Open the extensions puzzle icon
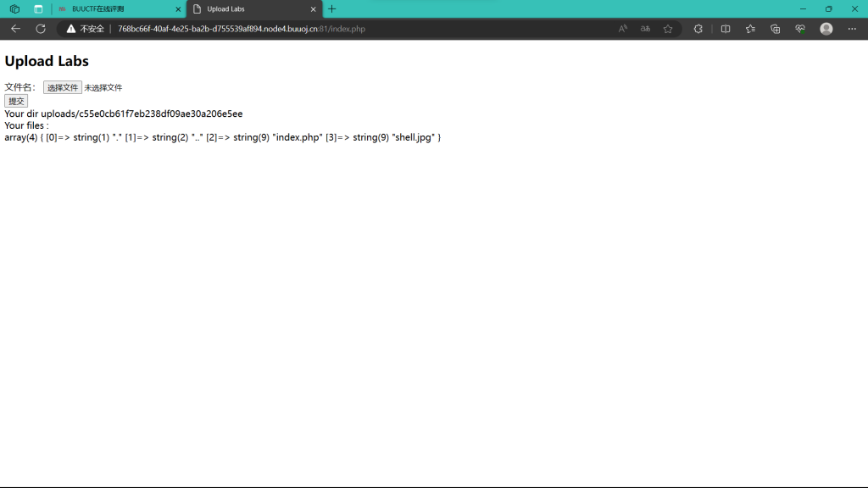Viewport: 868px width, 488px height. pyautogui.click(x=698, y=29)
